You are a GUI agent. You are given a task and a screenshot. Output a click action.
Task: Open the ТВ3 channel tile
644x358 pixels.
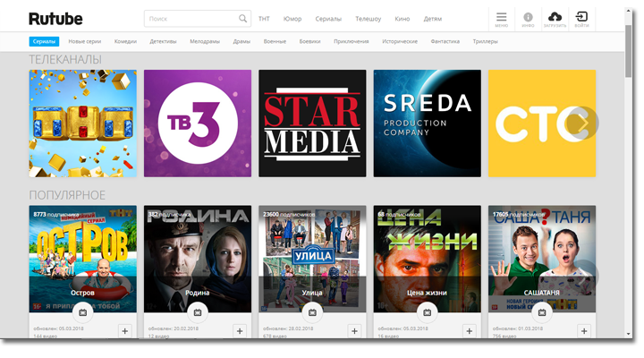pos(198,124)
